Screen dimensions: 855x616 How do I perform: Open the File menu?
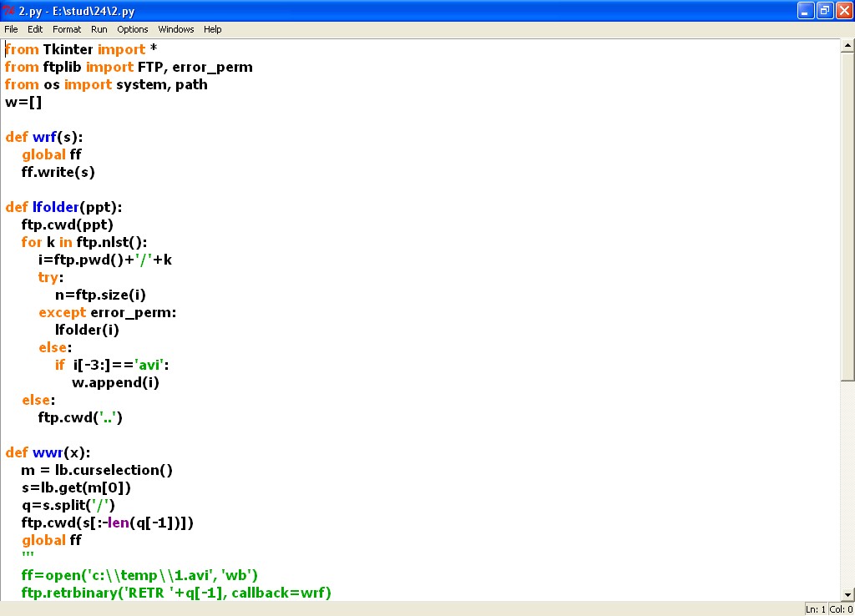click(x=11, y=29)
